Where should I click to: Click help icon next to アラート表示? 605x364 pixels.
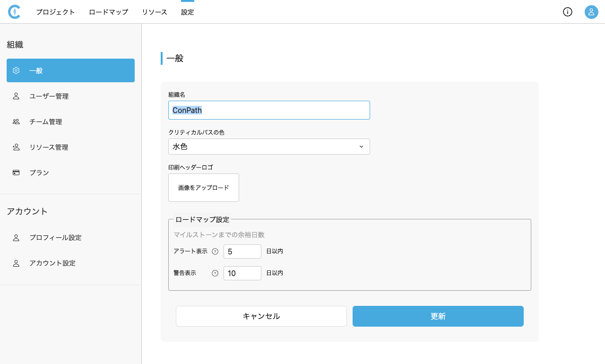215,251
